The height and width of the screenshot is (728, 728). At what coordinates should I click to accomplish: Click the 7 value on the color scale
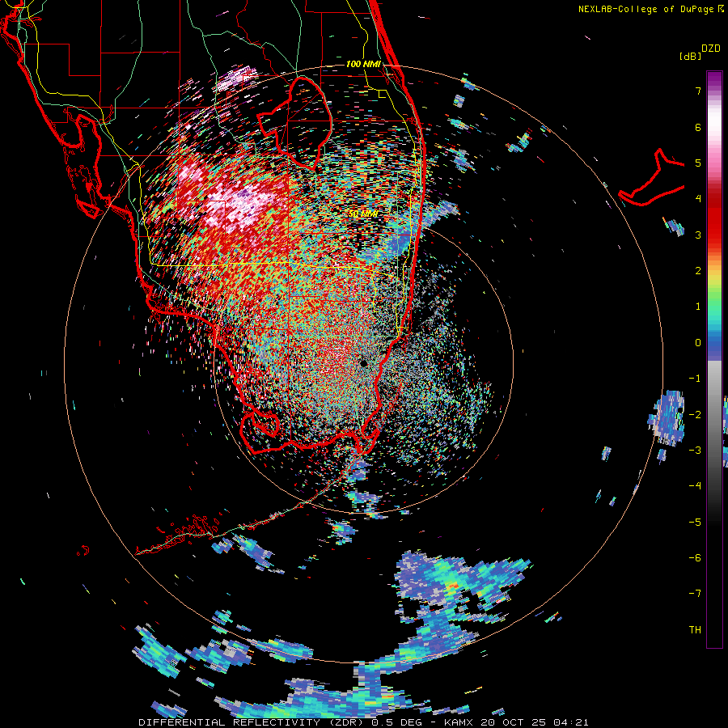(x=698, y=91)
